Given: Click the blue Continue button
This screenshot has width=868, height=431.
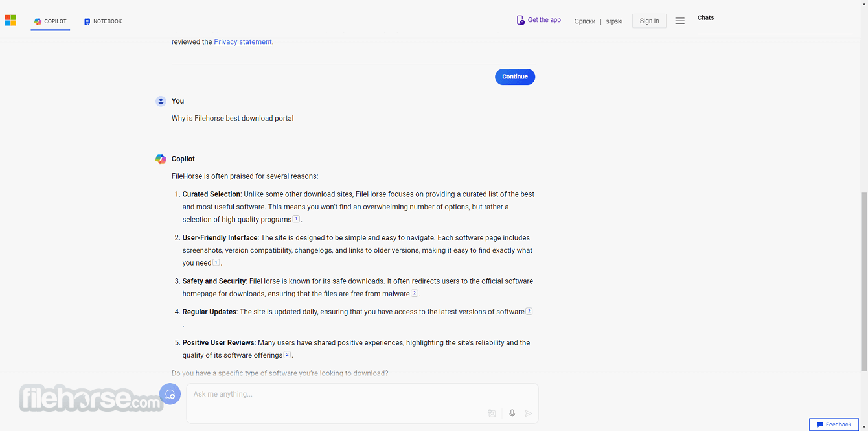Looking at the screenshot, I should pyautogui.click(x=515, y=76).
